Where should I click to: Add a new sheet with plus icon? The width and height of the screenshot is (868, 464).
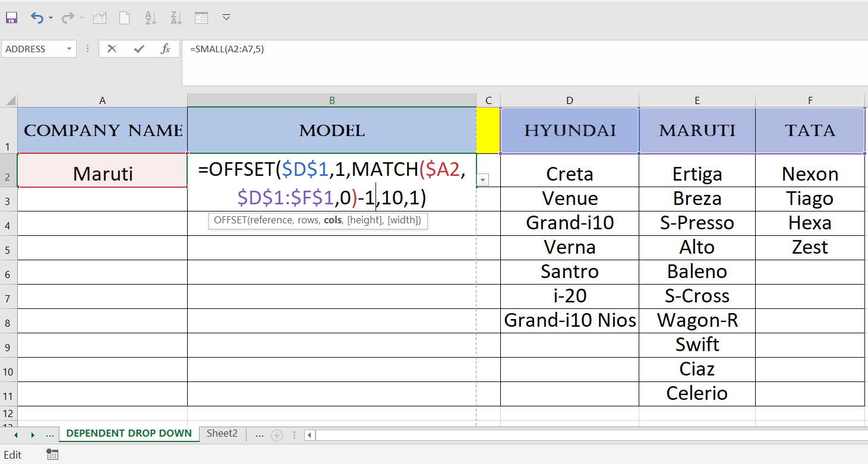(x=276, y=435)
